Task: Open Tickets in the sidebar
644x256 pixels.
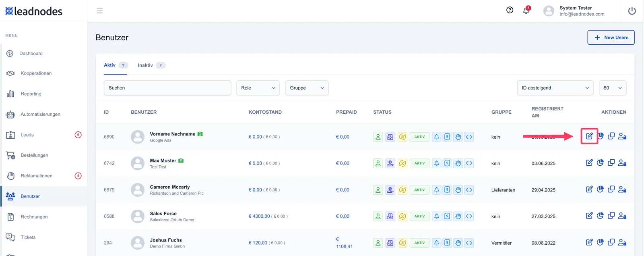Action: pyautogui.click(x=28, y=237)
